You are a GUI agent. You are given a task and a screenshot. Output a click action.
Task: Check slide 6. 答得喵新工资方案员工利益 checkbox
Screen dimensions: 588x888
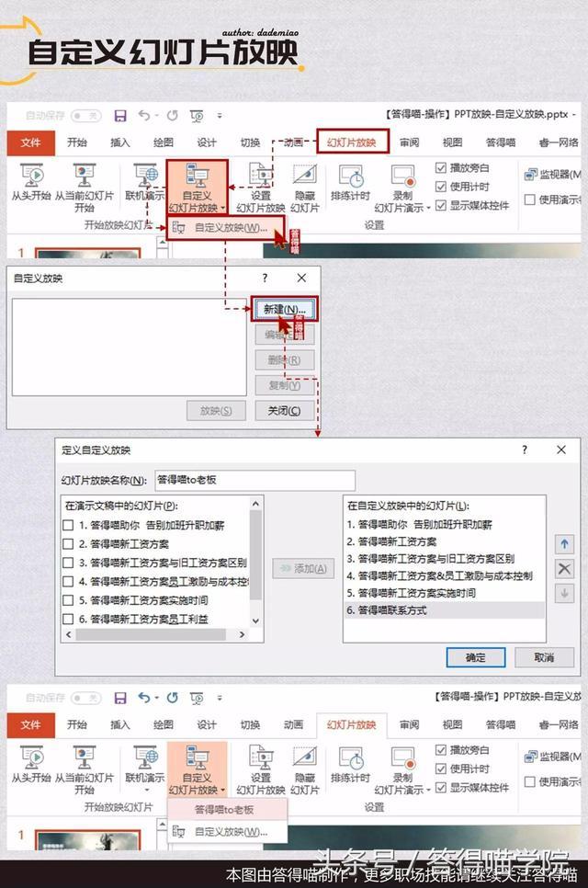(x=69, y=619)
